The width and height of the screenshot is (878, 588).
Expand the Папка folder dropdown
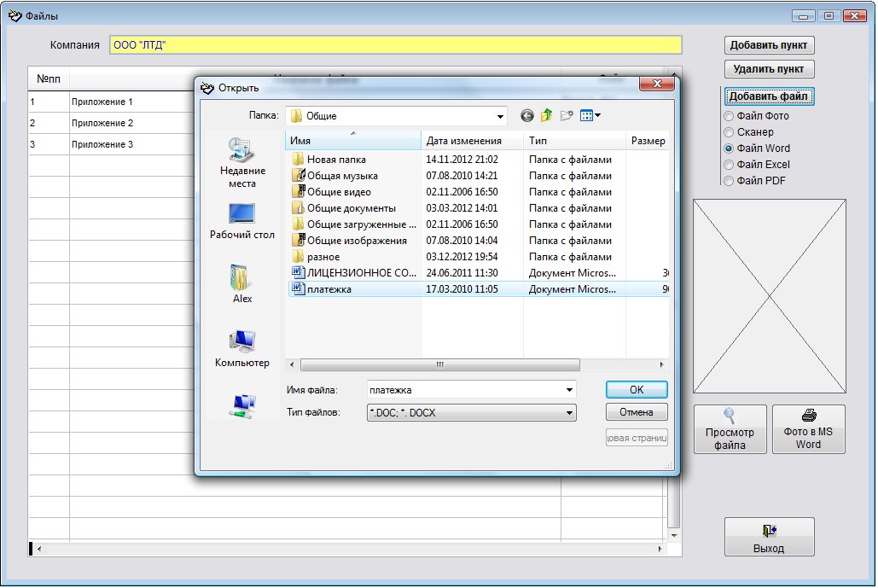500,116
